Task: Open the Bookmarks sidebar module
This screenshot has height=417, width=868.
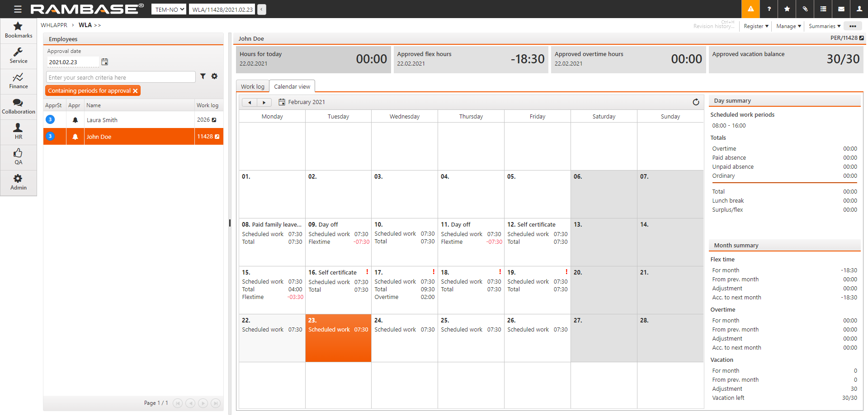Action: 19,30
